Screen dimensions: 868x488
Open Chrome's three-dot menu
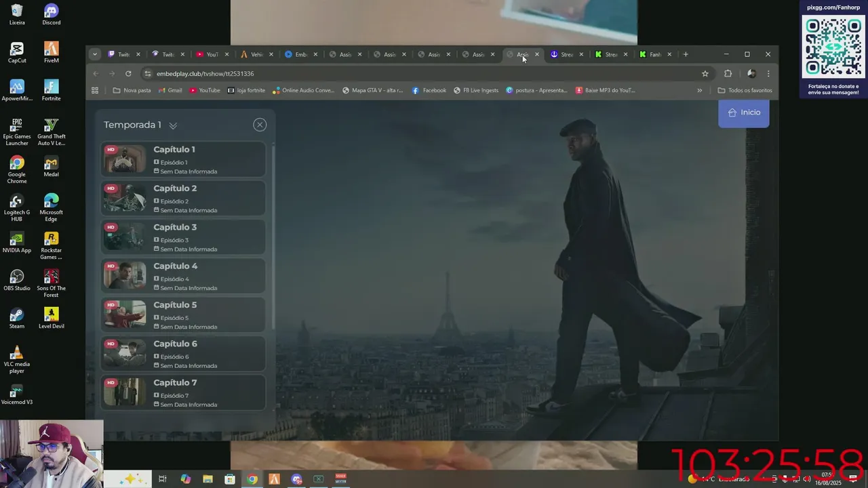768,73
